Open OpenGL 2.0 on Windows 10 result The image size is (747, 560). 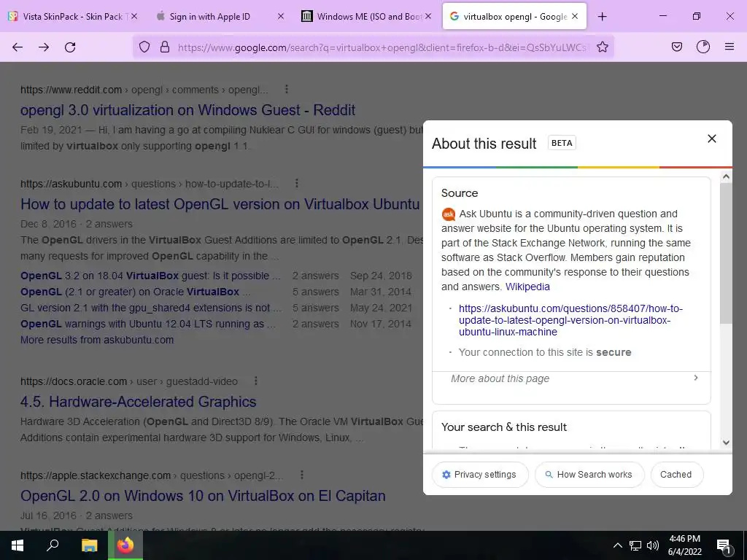coord(203,496)
